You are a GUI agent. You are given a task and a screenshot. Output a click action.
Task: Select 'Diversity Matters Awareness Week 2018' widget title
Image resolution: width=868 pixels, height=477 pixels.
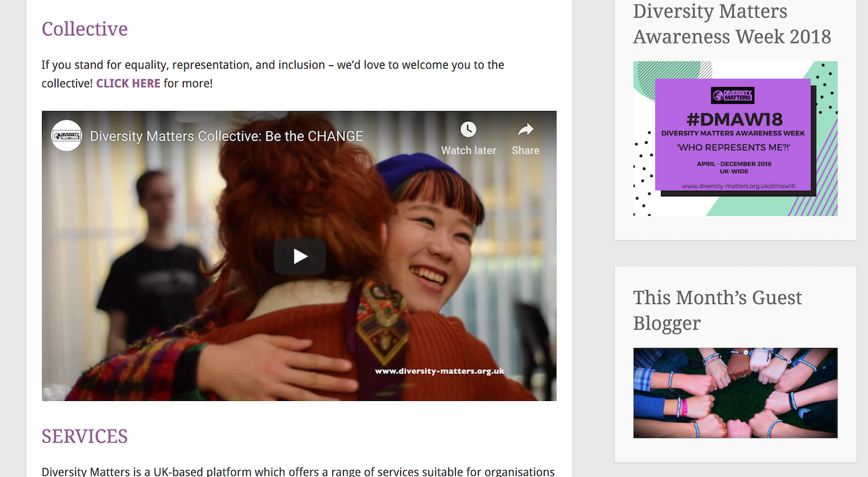point(732,24)
